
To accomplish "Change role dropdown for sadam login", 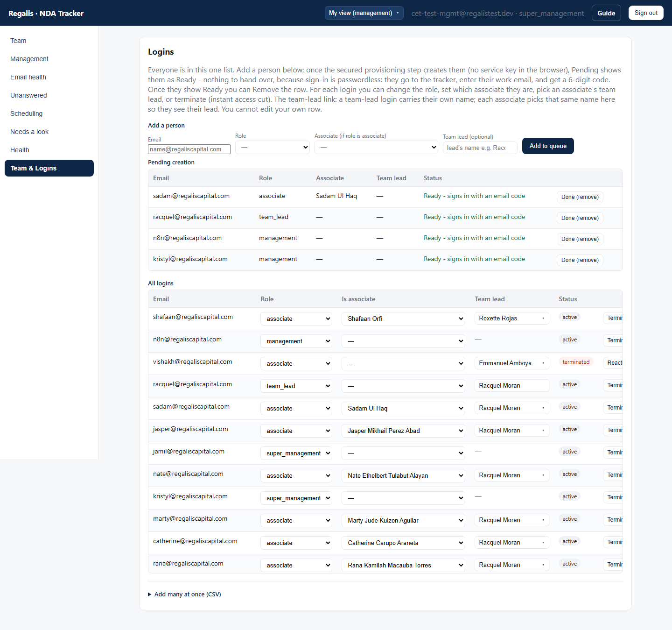I will (296, 408).
